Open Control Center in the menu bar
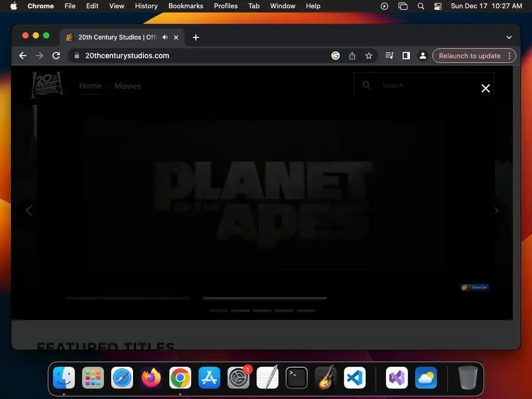The image size is (532, 399). (x=438, y=6)
